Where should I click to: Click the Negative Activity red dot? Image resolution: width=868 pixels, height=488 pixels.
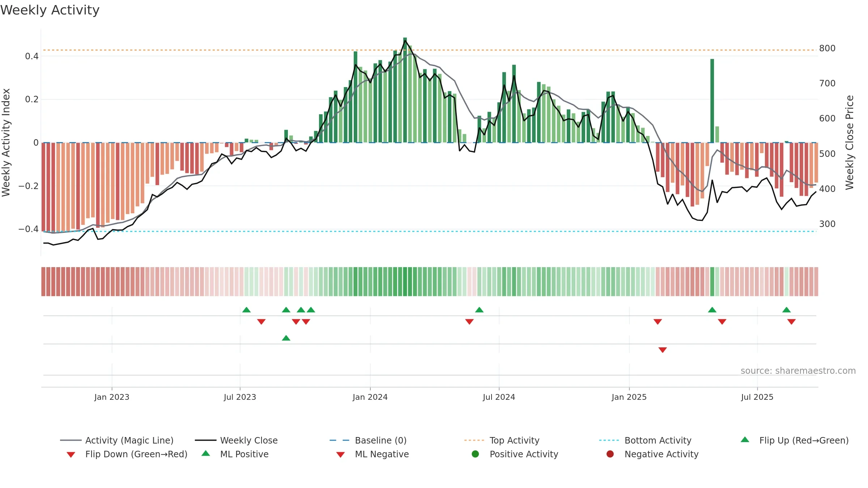(x=610, y=454)
